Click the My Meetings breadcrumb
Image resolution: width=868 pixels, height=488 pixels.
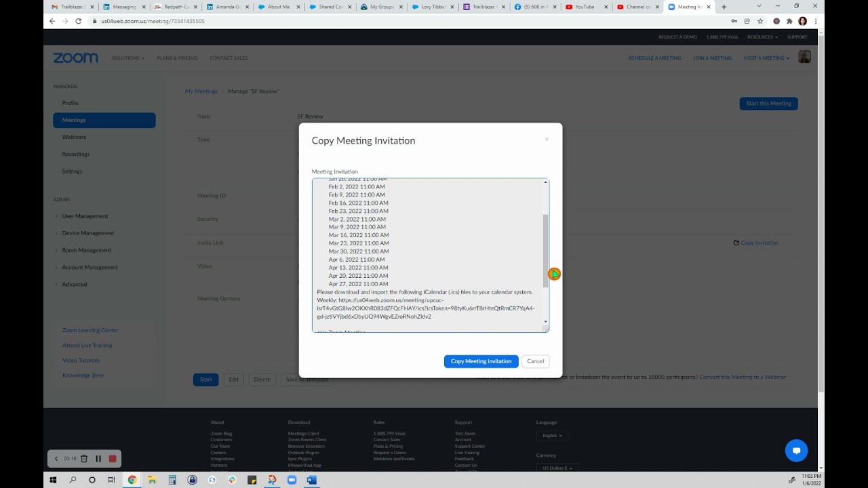(x=201, y=91)
